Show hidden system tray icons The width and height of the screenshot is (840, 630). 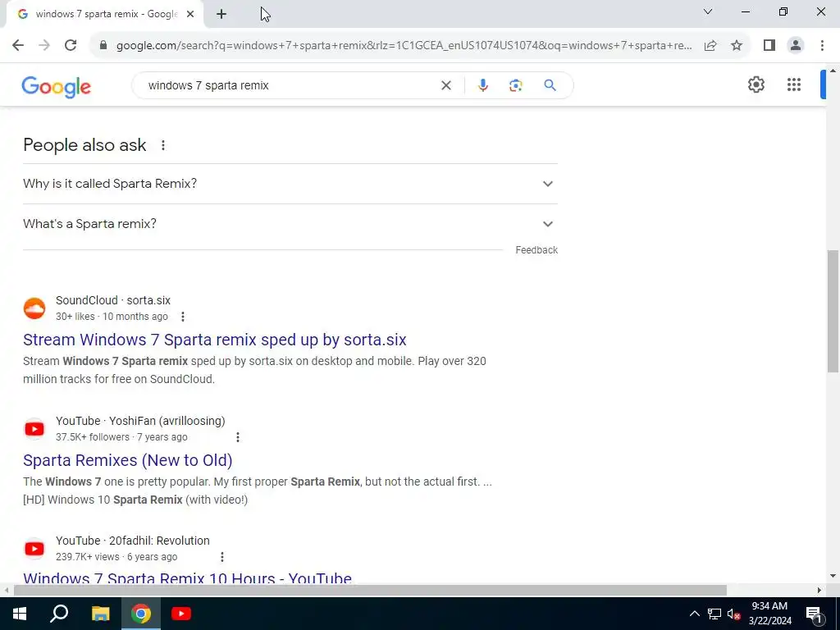694,614
